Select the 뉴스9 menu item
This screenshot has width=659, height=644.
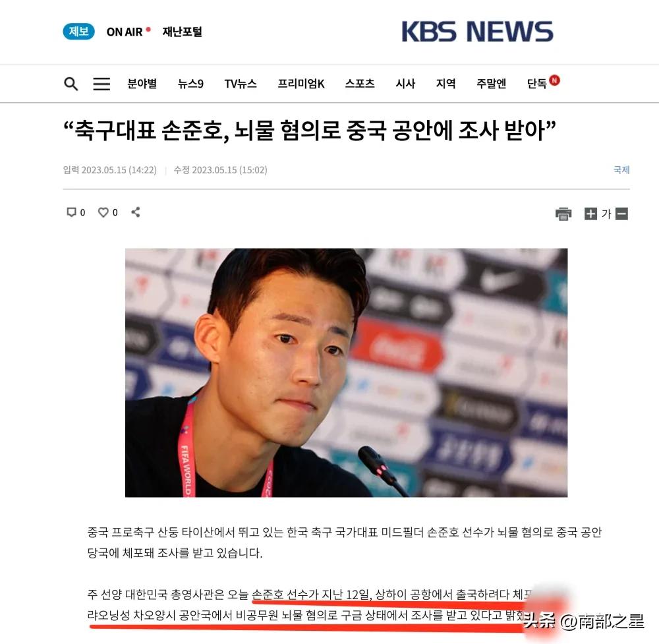click(x=190, y=84)
